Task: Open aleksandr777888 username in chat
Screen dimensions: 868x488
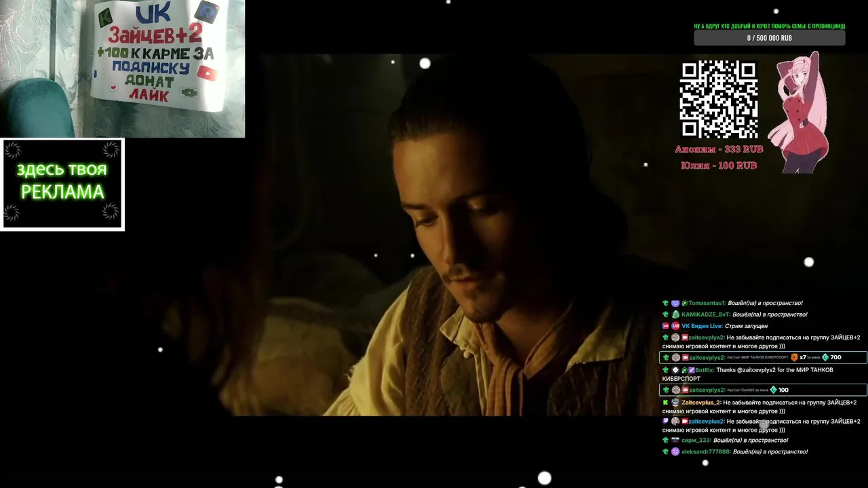Action: (705, 451)
